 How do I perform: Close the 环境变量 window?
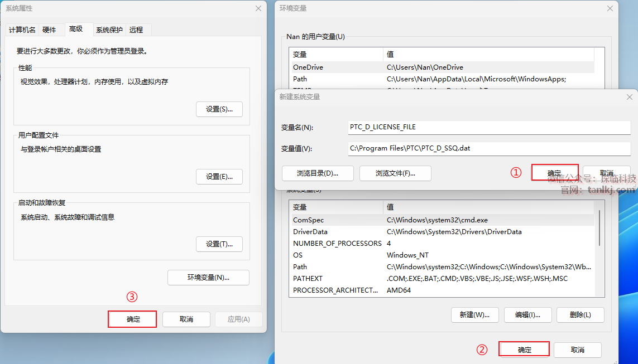[610, 8]
